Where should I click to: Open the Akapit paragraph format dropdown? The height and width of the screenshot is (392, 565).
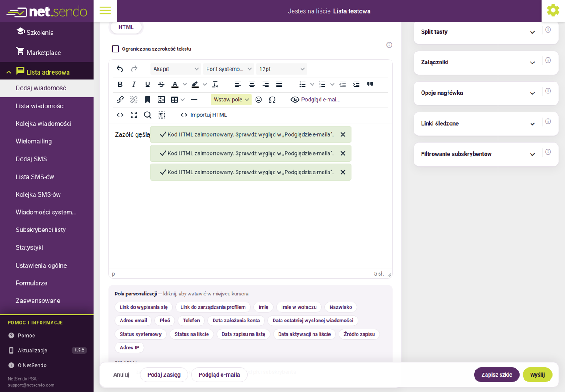176,69
